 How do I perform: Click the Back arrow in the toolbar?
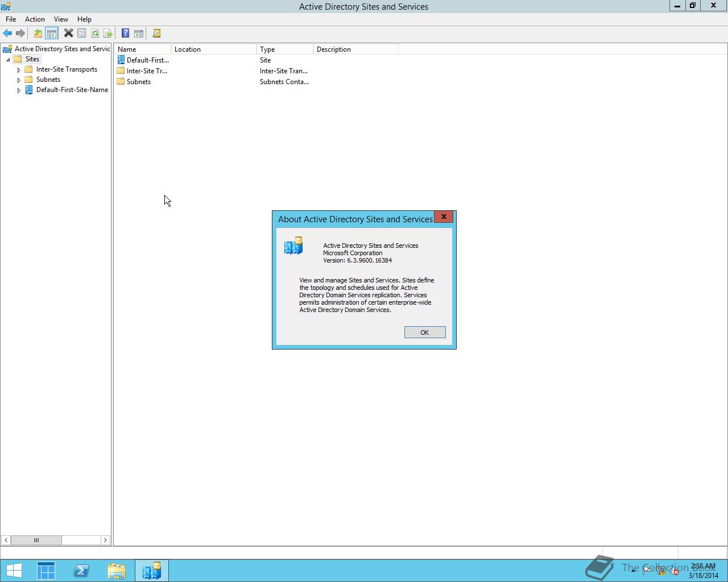coord(7,34)
